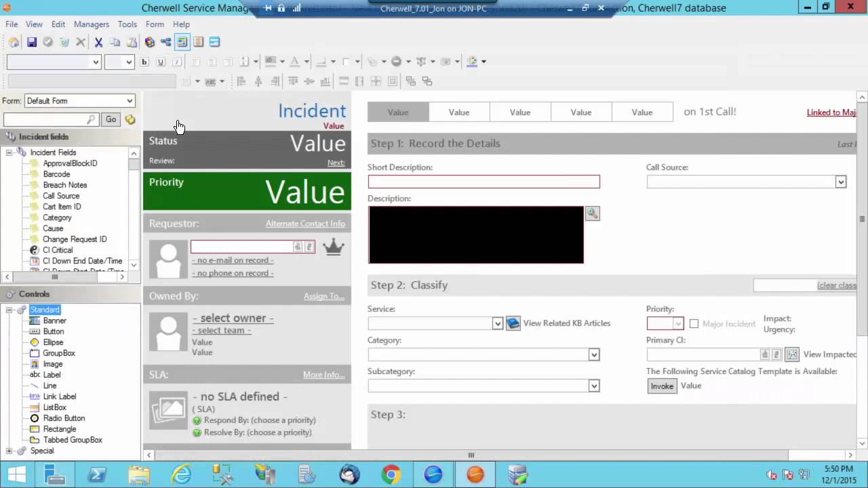Click the gray X delete toolbar icon
Screen dimensions: 868x488
tap(81, 42)
